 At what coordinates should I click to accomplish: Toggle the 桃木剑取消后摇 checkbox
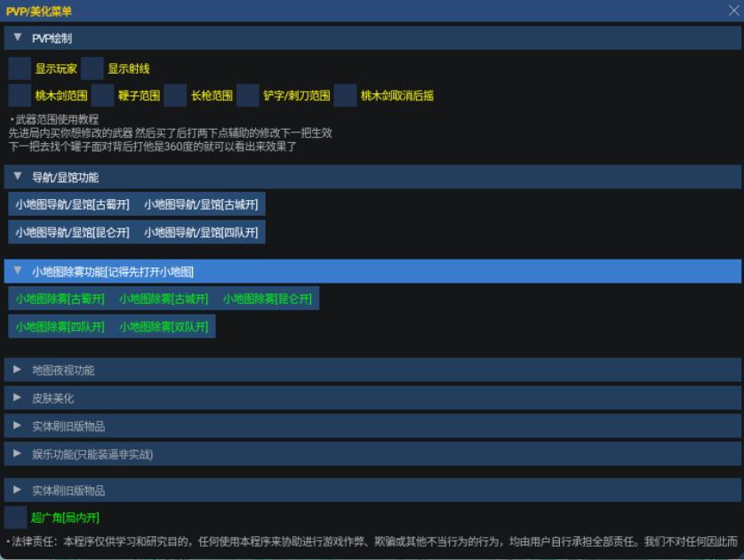[345, 95]
